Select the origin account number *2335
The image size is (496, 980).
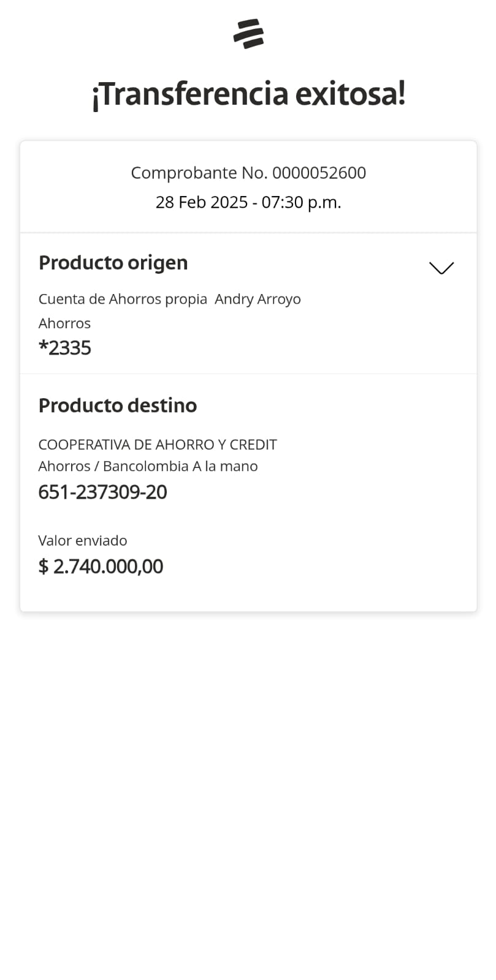point(65,348)
